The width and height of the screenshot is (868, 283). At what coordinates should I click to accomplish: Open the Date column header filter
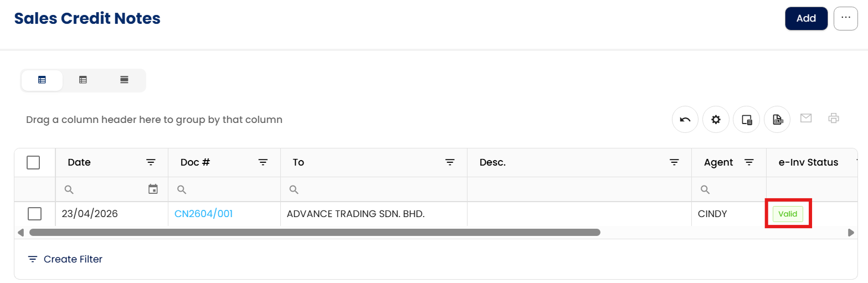pos(151,162)
